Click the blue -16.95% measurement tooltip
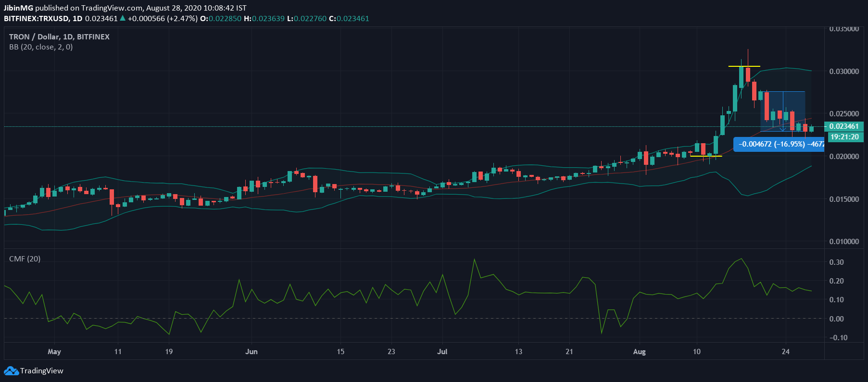 pos(779,144)
